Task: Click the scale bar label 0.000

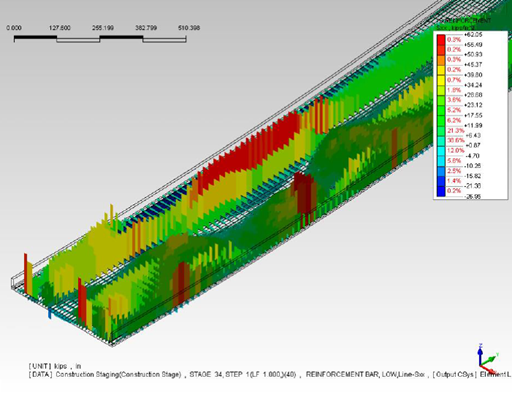Action: pyautogui.click(x=14, y=28)
